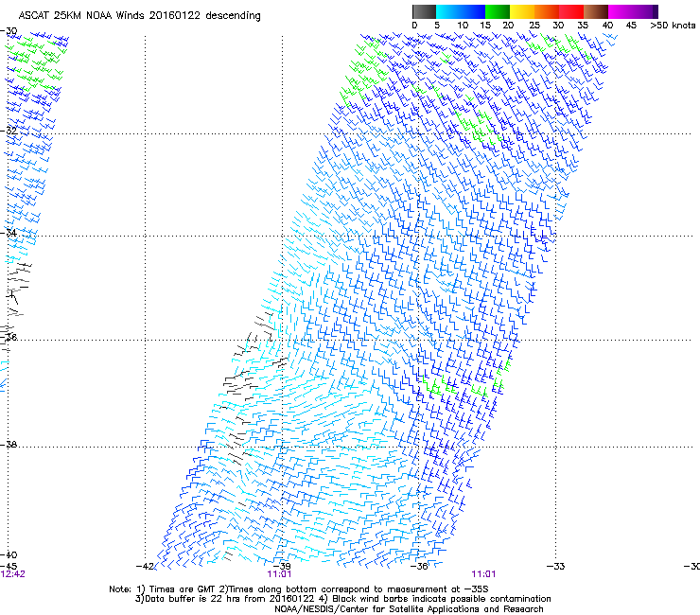Click the chart title 'ASCAT 25KM NOAA Winds 20160122 descending'

139,16
